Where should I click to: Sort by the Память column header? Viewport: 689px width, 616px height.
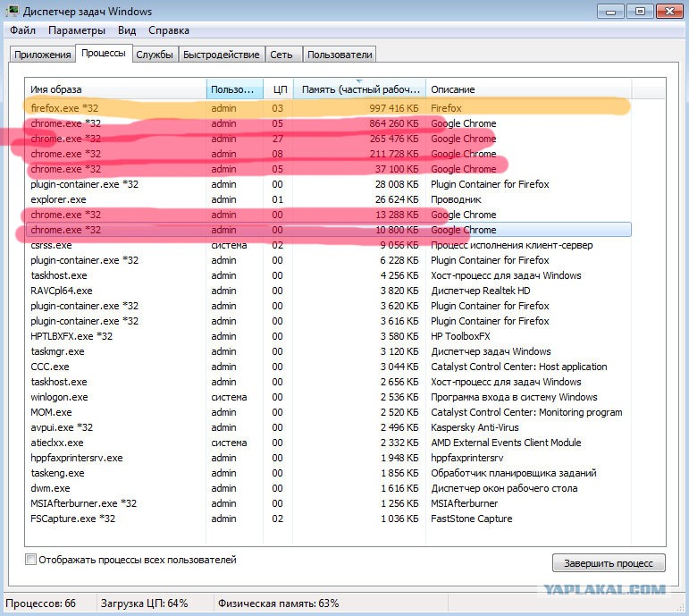click(359, 89)
